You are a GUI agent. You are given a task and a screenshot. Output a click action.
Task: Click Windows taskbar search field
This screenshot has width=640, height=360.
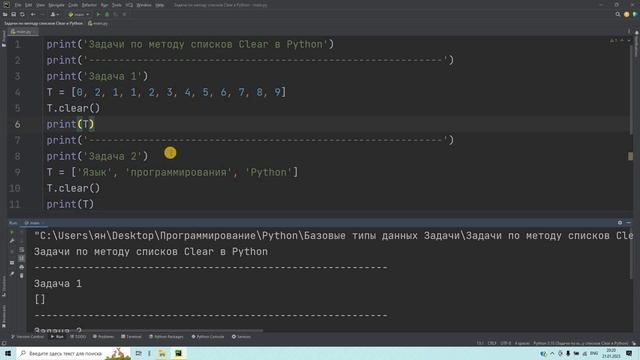(x=73, y=353)
